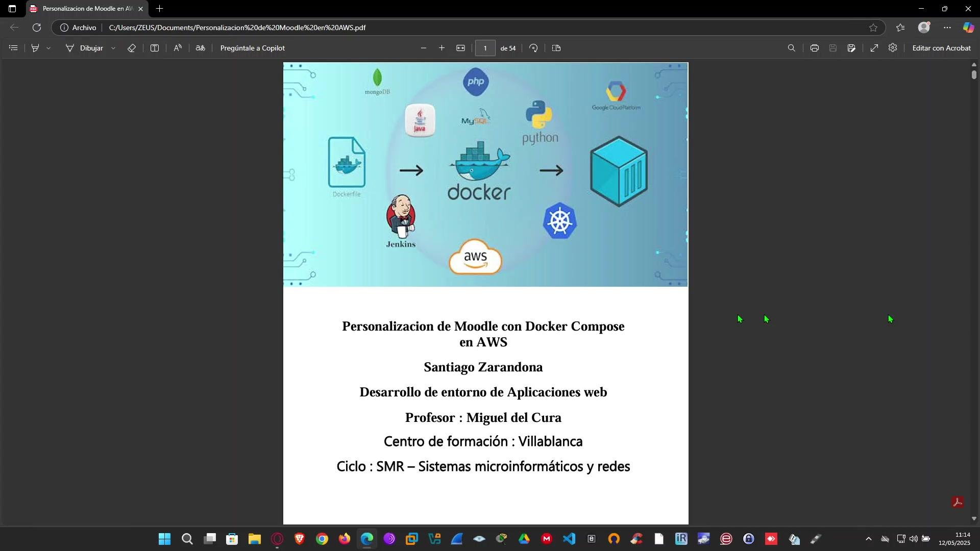The image size is (980, 551).
Task: Click the page number input field
Action: coord(485,48)
